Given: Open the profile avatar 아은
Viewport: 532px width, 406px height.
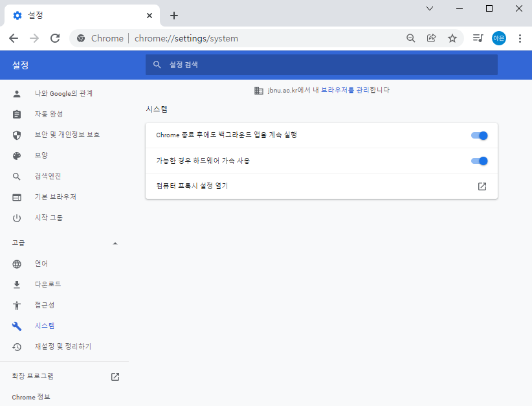Looking at the screenshot, I should pyautogui.click(x=499, y=38).
